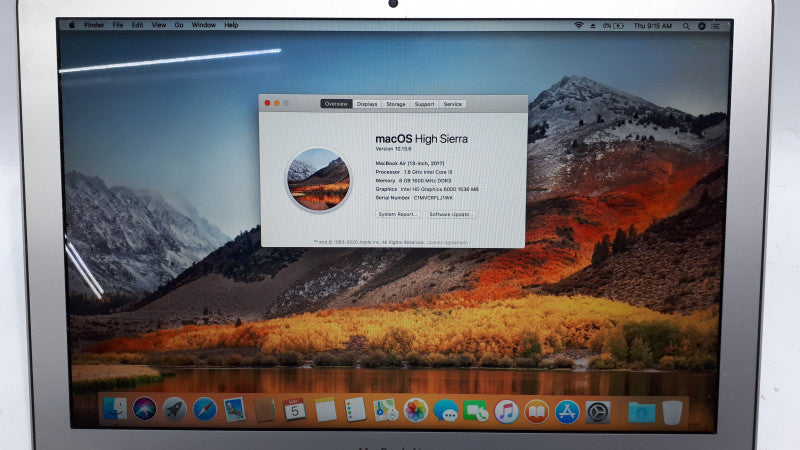Viewport: 800px width, 450px height.
Task: Open the App Store icon in Dock
Action: coord(567,412)
